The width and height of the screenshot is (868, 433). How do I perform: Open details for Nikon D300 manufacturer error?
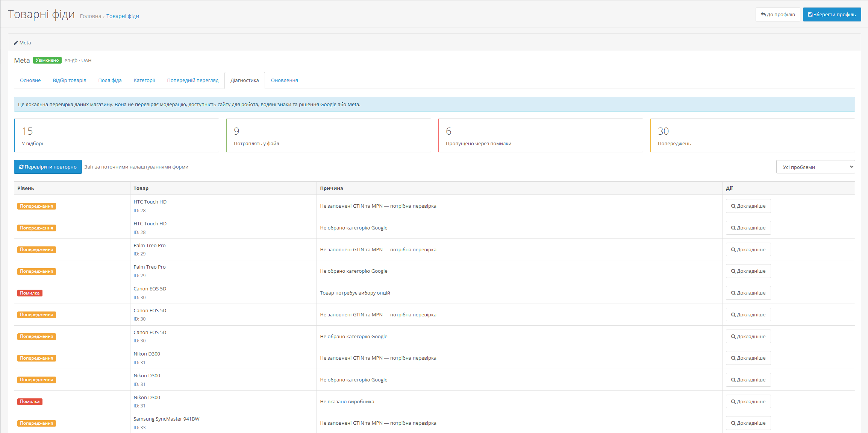[748, 402]
